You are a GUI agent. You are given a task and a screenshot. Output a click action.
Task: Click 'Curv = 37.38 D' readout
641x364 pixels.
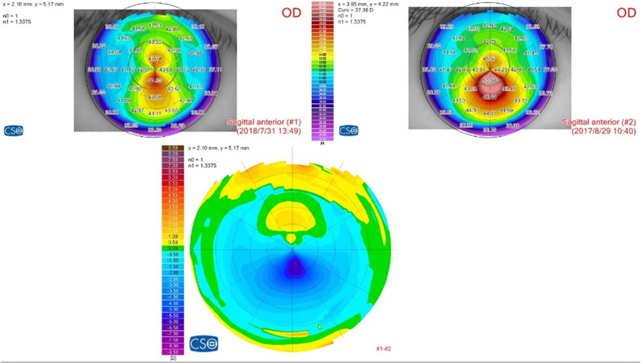[356, 10]
